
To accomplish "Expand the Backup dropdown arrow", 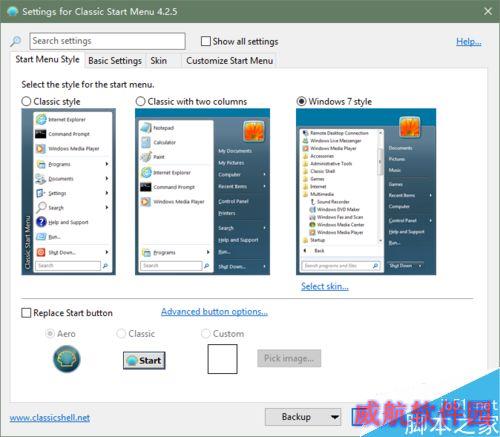I will 334,417.
